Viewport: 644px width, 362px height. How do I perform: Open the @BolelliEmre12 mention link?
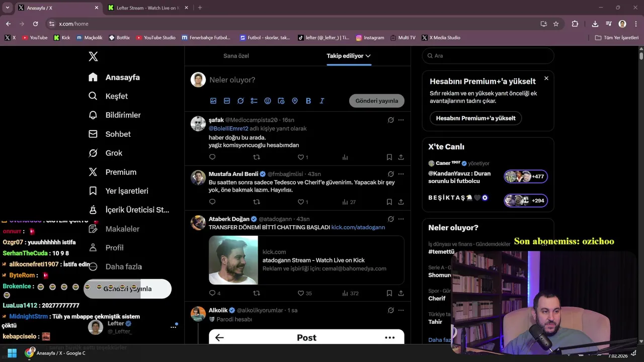point(228,129)
